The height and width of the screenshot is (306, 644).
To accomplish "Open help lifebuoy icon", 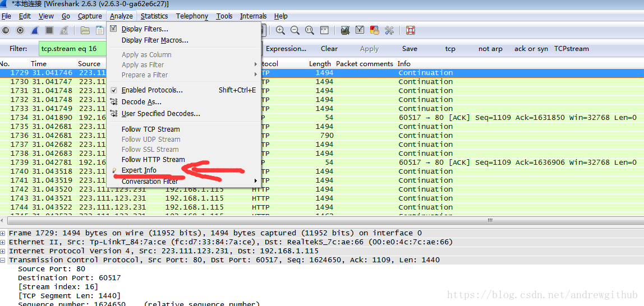I will point(410,30).
